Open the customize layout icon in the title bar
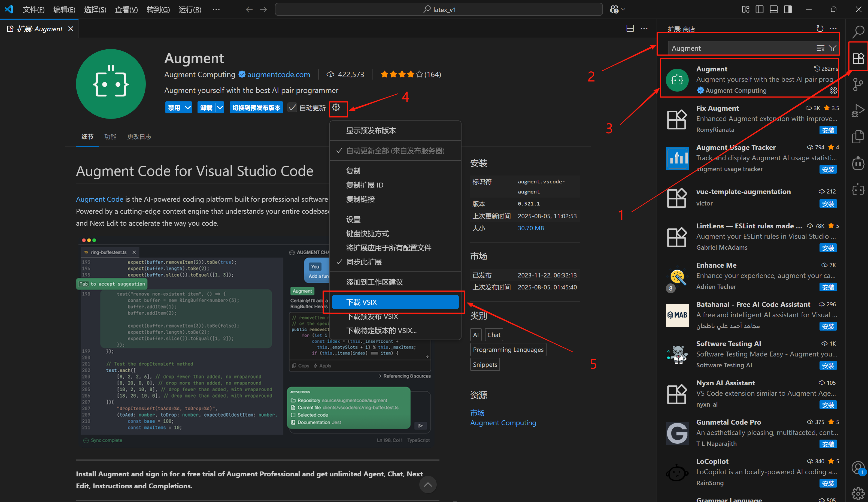Image resolution: width=868 pixels, height=502 pixels. point(745,9)
